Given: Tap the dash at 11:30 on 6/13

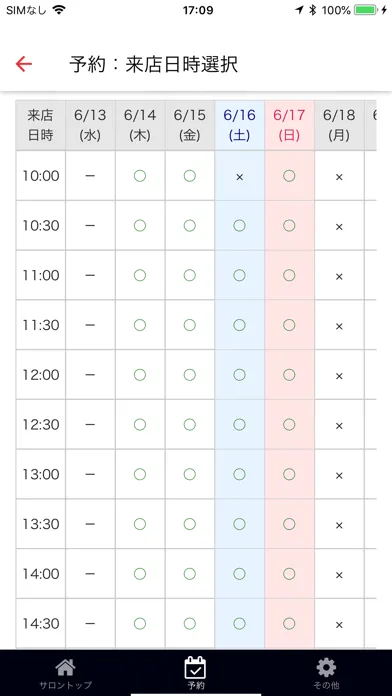Looking at the screenshot, I should pyautogui.click(x=90, y=325).
